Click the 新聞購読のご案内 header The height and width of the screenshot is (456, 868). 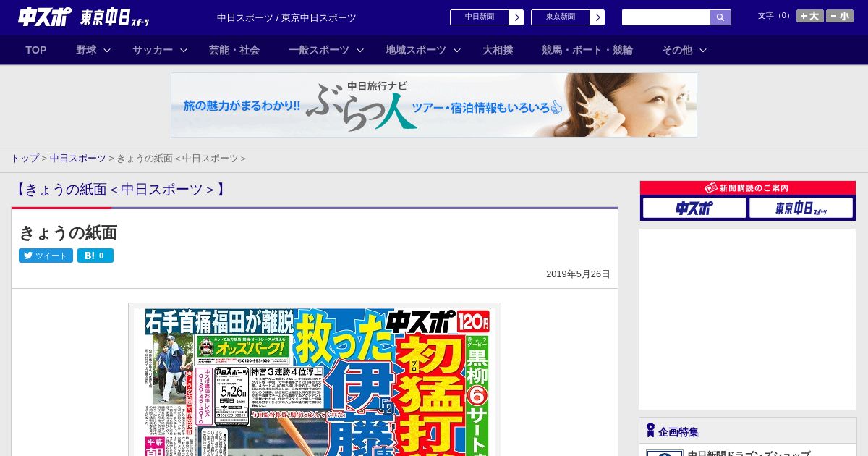coord(748,188)
